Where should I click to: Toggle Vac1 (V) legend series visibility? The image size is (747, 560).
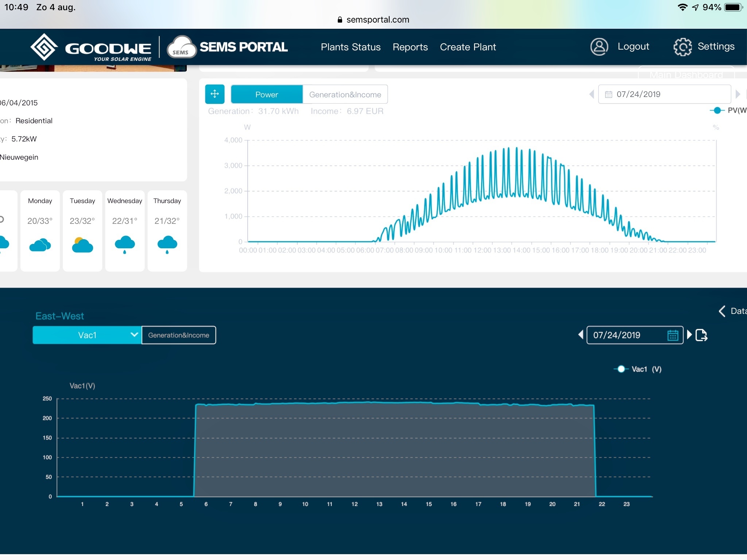621,369
